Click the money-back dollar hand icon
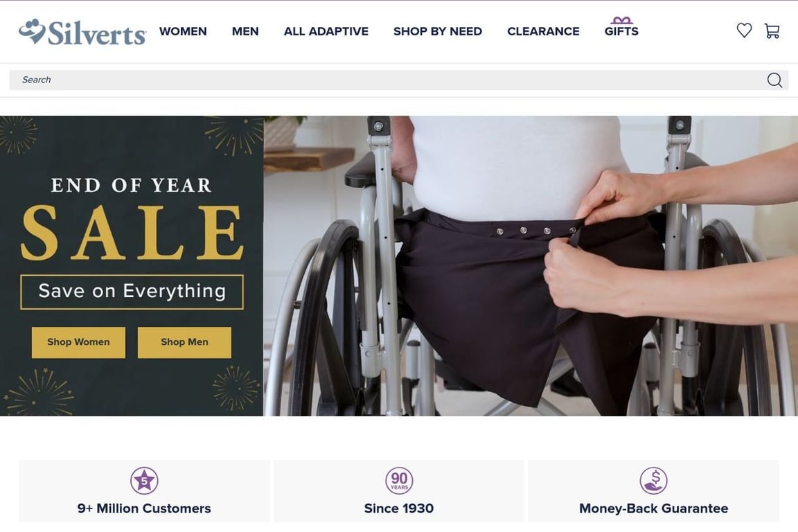Screen dimensions: 798x532 coord(653,480)
